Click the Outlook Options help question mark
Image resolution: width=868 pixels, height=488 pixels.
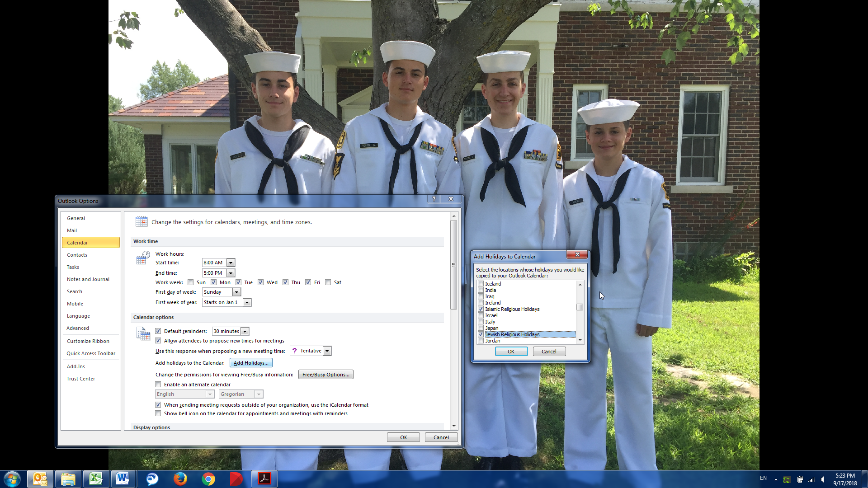(434, 199)
